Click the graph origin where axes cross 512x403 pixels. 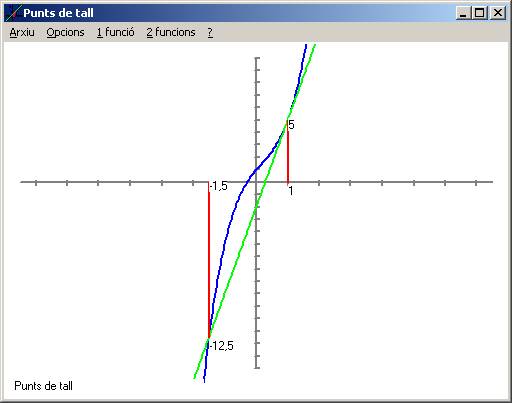[256, 182]
